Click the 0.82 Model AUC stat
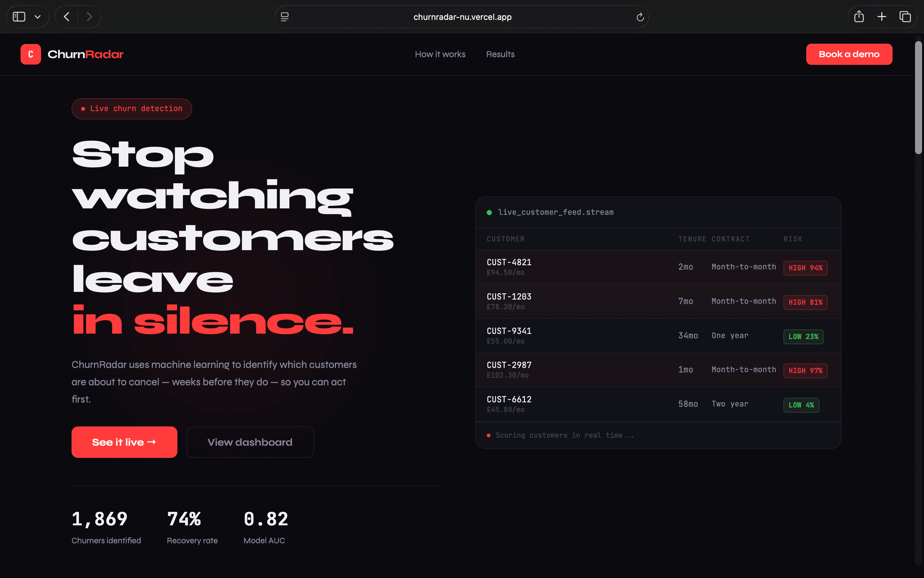Viewport: 924px width, 578px height. pyautogui.click(x=266, y=527)
